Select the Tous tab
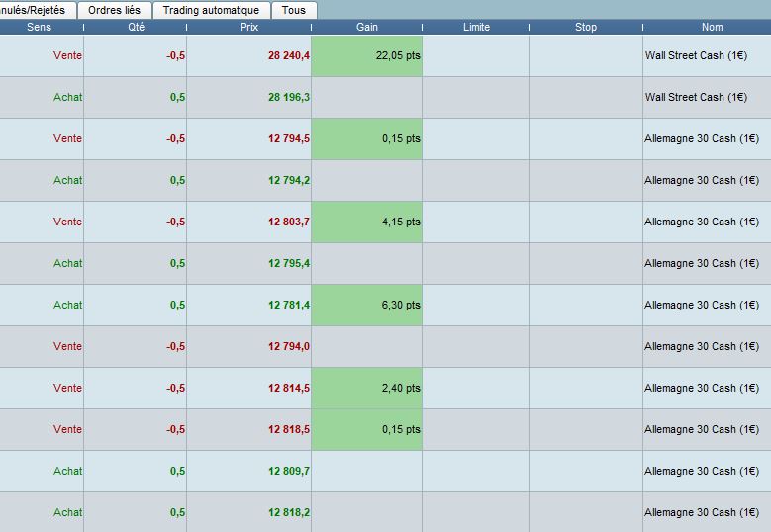 tap(294, 10)
